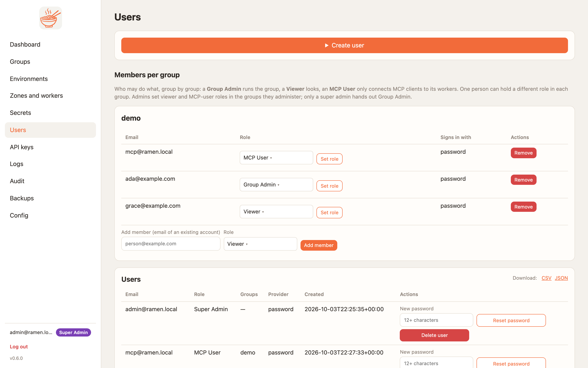
Task: Click v0.6.0 version label
Action: [x=16, y=358]
